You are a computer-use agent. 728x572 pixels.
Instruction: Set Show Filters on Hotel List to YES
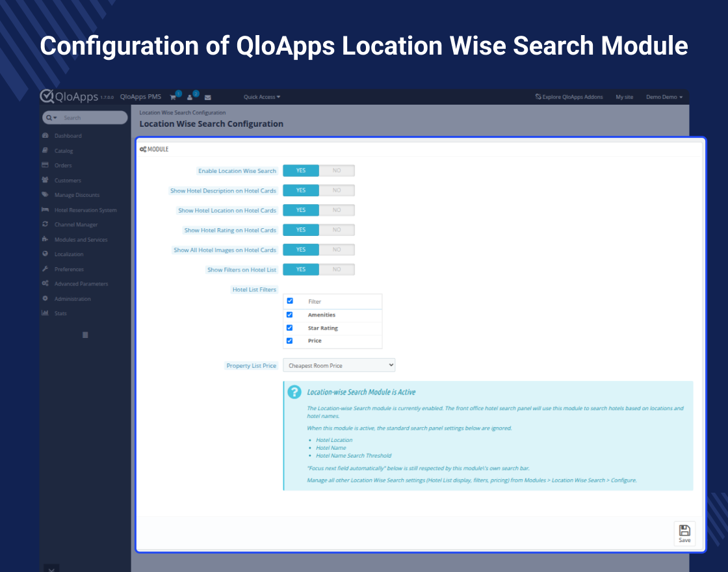pos(301,269)
